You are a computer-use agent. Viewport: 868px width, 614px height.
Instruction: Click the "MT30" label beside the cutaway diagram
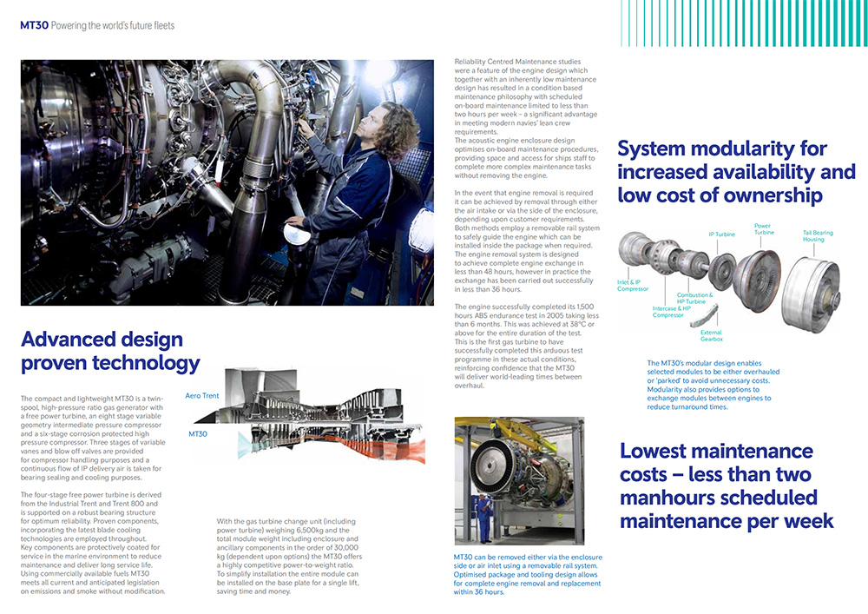[x=198, y=434]
